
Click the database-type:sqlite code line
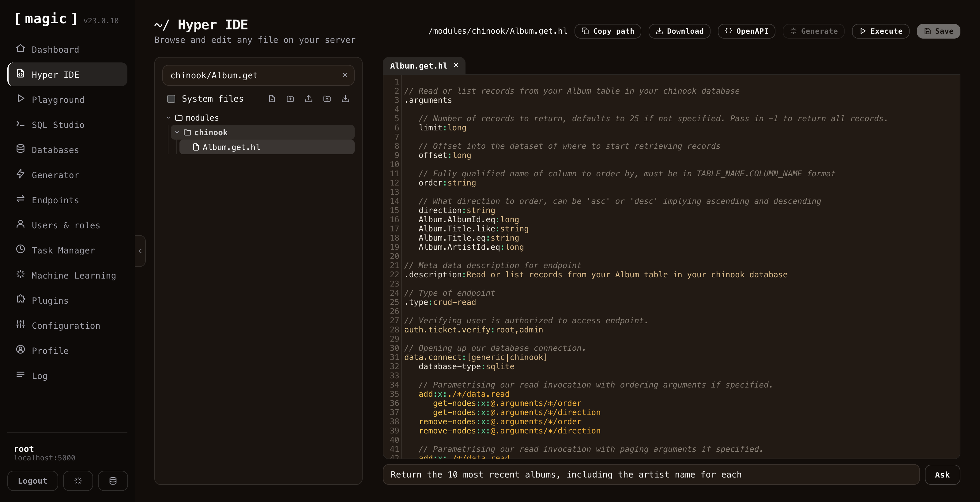[466, 367]
